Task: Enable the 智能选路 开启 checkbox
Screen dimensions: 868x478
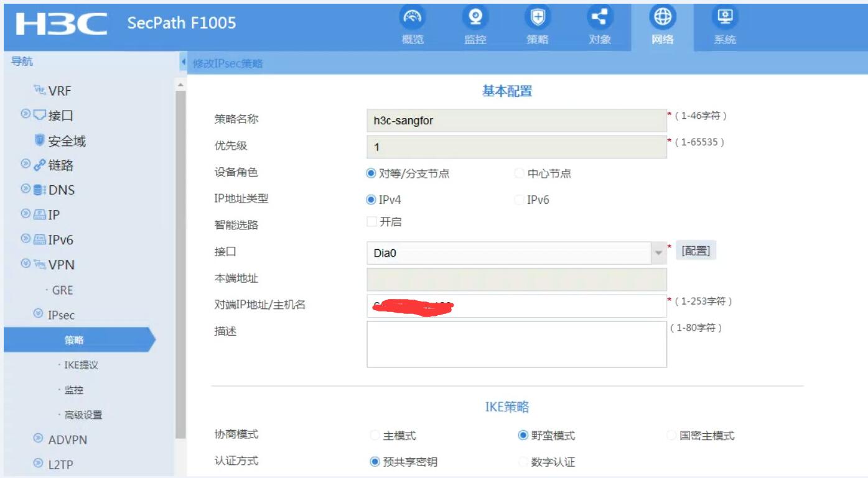Action: 371,222
